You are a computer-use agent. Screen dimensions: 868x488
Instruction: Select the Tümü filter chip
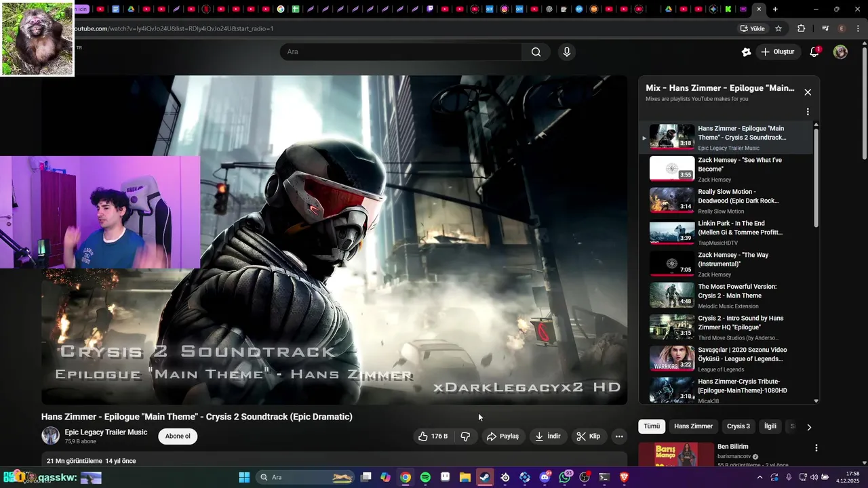pyautogui.click(x=652, y=426)
